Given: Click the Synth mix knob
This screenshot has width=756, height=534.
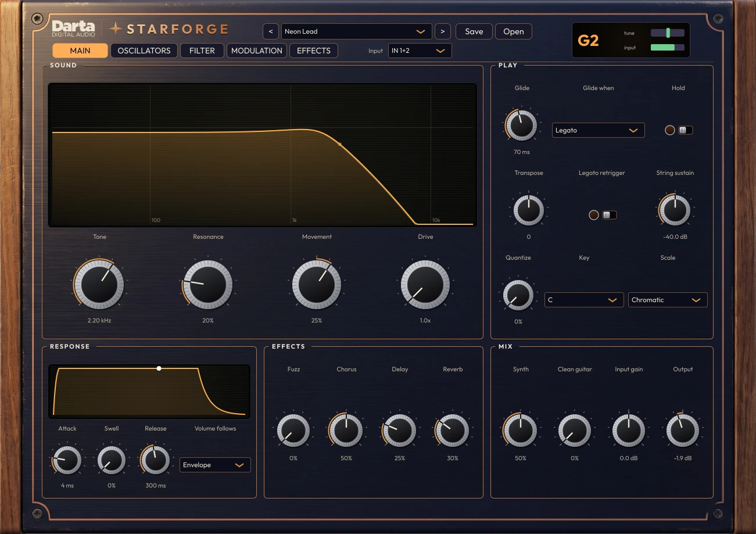Looking at the screenshot, I should click(521, 431).
